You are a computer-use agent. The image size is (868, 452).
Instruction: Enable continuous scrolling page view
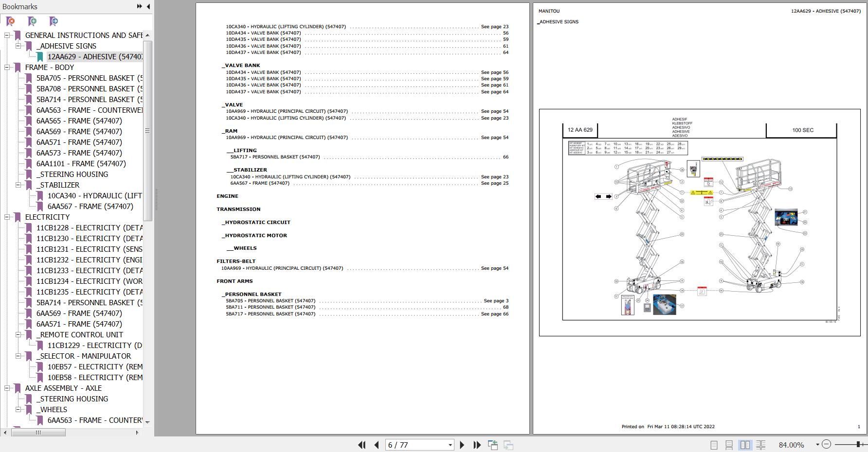pyautogui.click(x=729, y=445)
